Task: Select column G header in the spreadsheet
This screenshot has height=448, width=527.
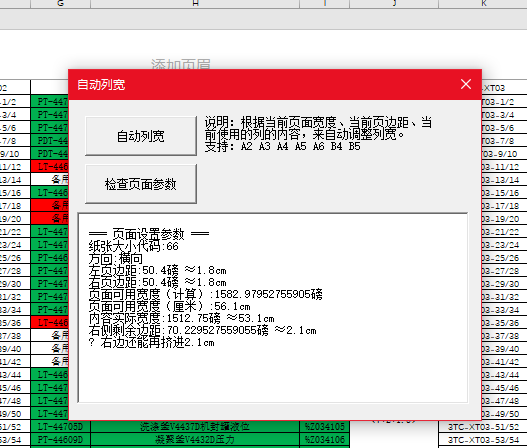Action: pyautogui.click(x=60, y=4)
